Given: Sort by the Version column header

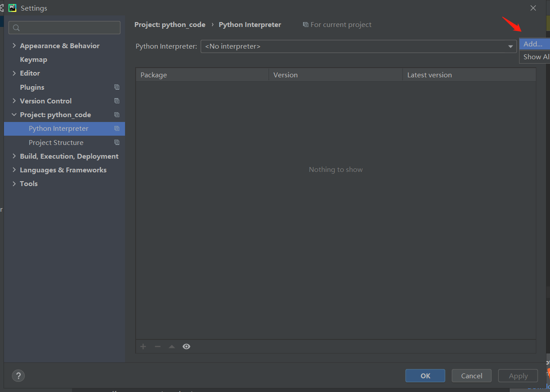Looking at the screenshot, I should coord(336,75).
